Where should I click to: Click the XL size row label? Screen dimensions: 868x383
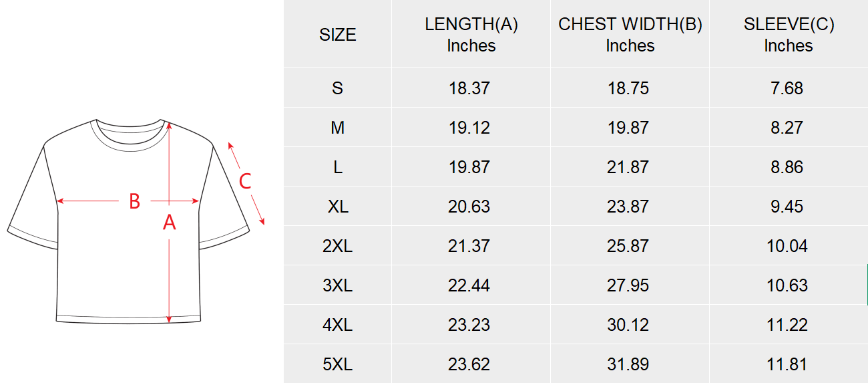click(x=338, y=207)
